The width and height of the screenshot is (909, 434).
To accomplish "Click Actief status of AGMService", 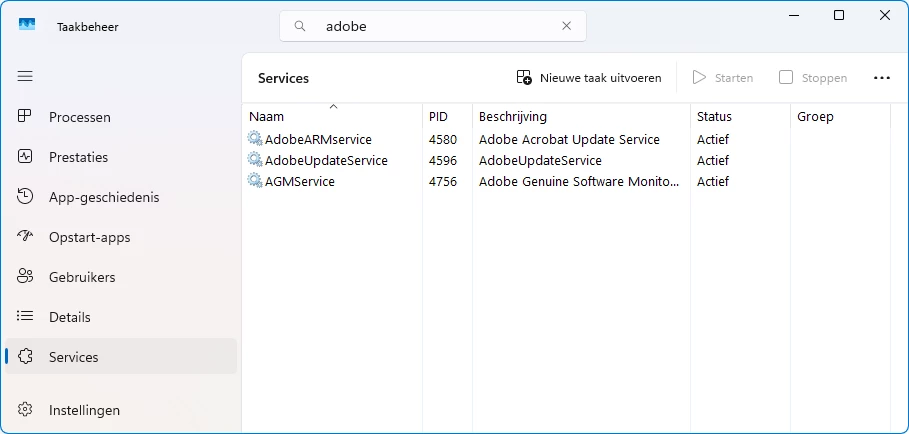I will click(713, 181).
